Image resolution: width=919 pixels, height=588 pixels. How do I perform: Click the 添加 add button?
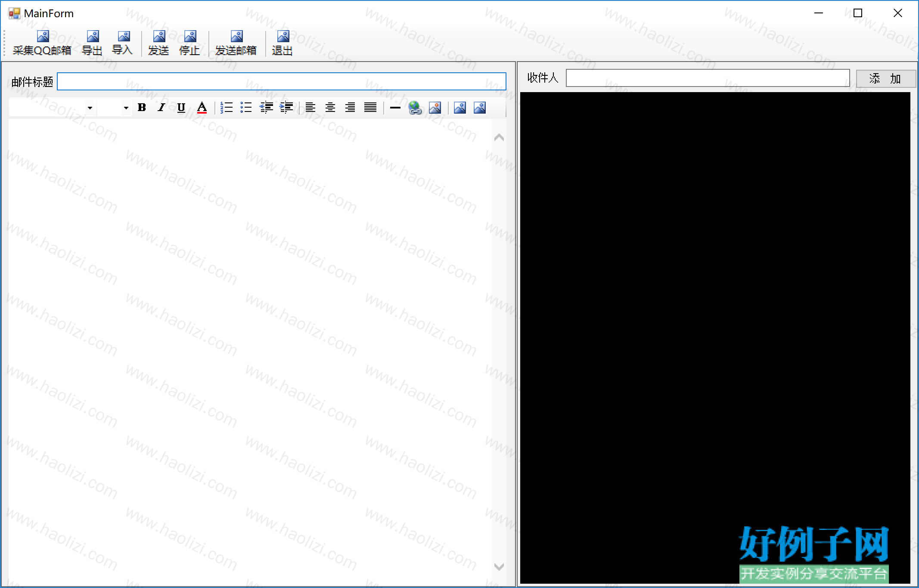coord(885,78)
